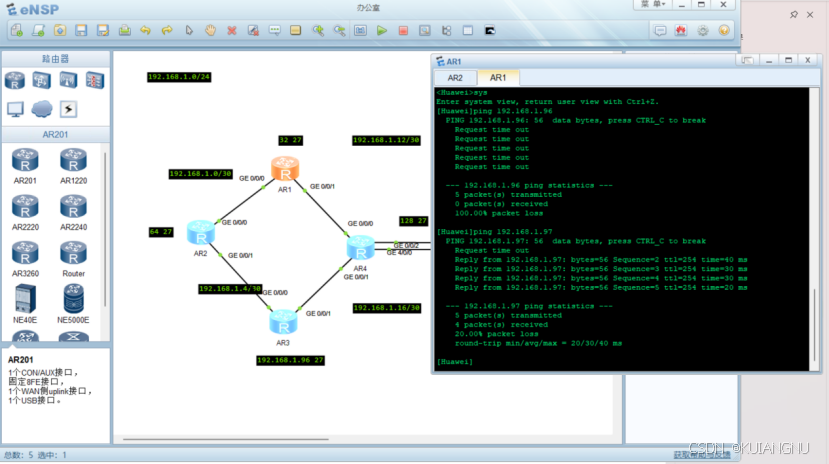
Task: Click the 192.168.1.96 27 canvas label
Action: coord(290,360)
